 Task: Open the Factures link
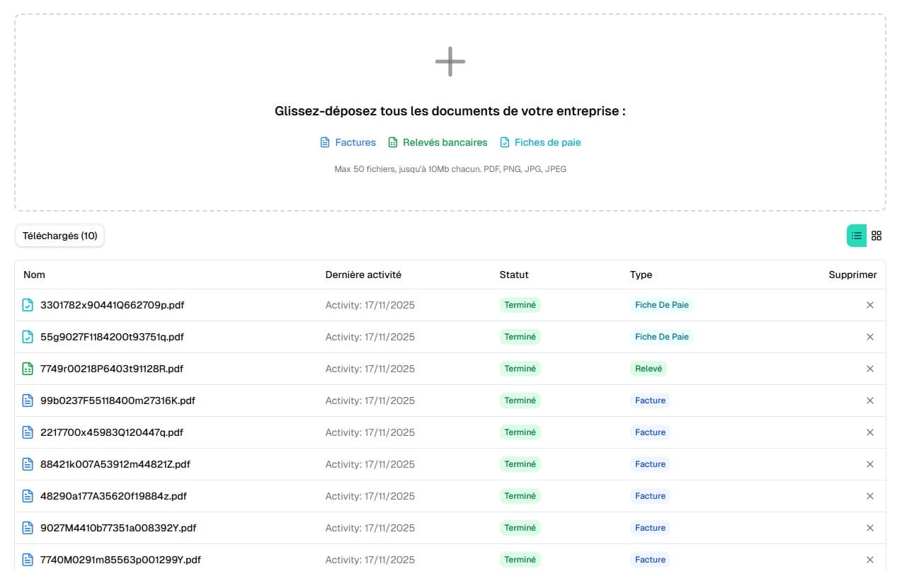[x=355, y=142]
